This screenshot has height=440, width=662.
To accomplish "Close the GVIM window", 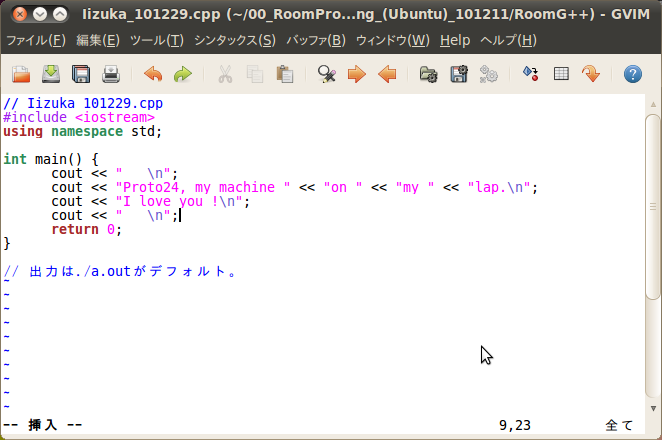I will coord(19,15).
